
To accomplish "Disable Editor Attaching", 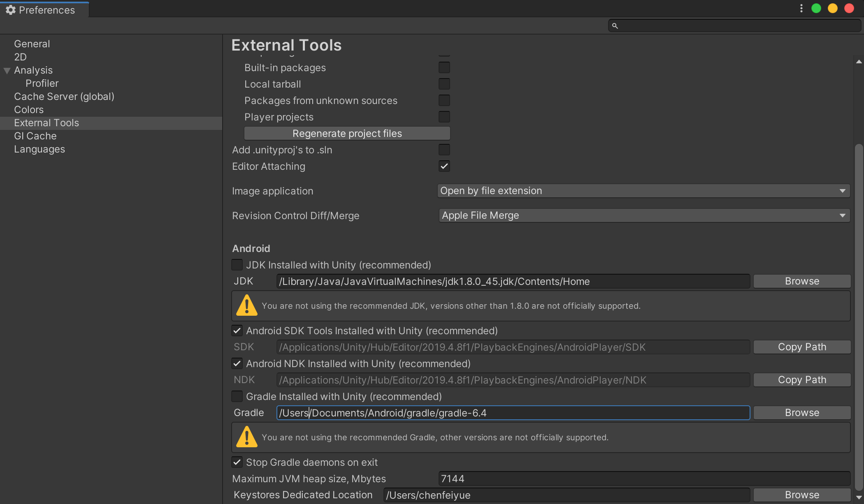I will pyautogui.click(x=444, y=166).
